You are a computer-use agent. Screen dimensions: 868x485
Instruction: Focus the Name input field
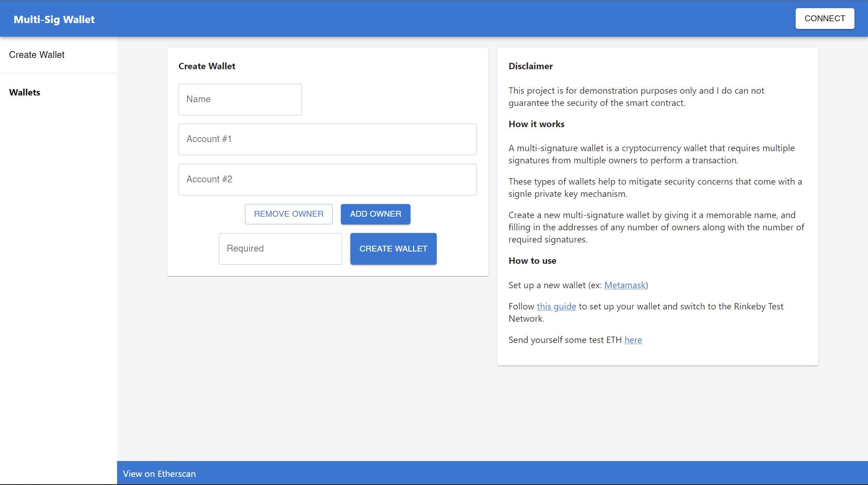tap(240, 100)
